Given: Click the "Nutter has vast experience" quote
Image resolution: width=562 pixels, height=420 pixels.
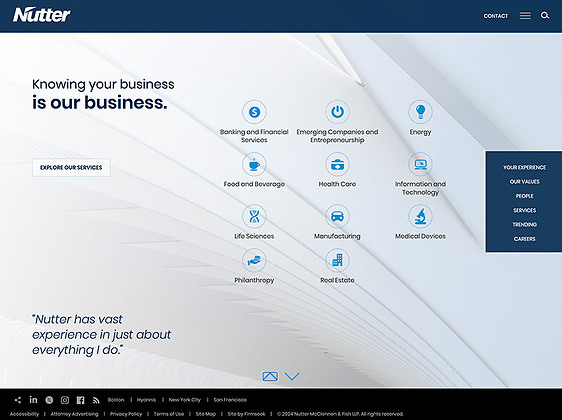Looking at the screenshot, I should 101,334.
